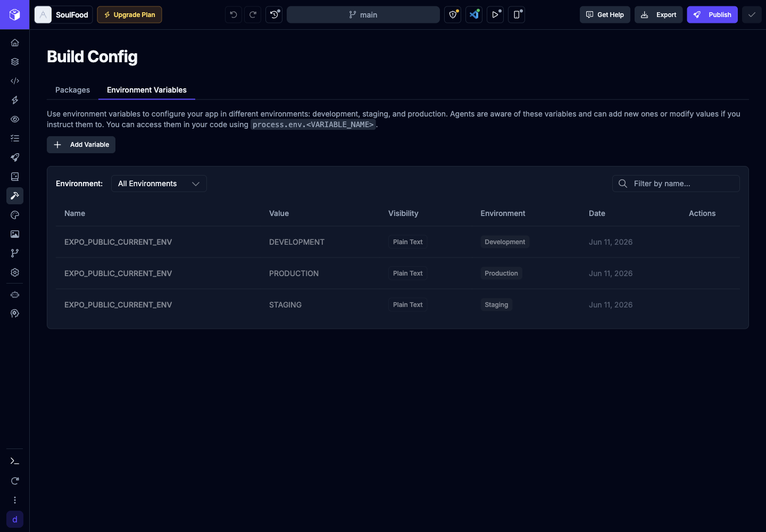Viewport: 766px width, 532px height.
Task: Open the shield security alert icon
Action: coord(453,15)
